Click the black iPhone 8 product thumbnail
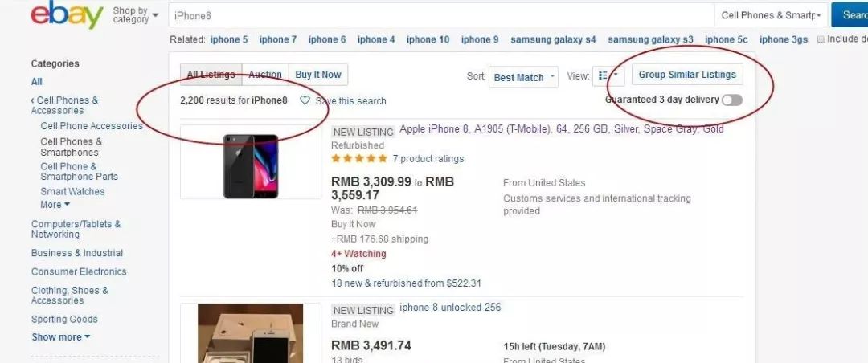This screenshot has height=363, width=868. point(251,163)
